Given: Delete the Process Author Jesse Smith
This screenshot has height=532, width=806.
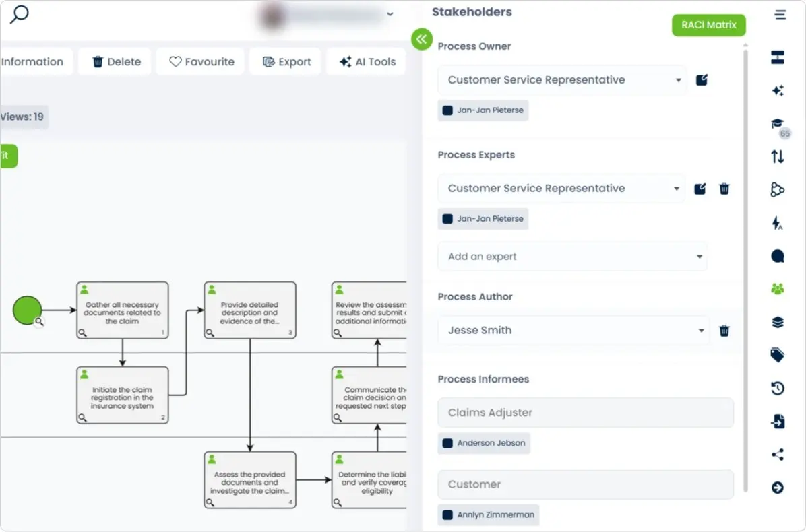Looking at the screenshot, I should (x=724, y=331).
